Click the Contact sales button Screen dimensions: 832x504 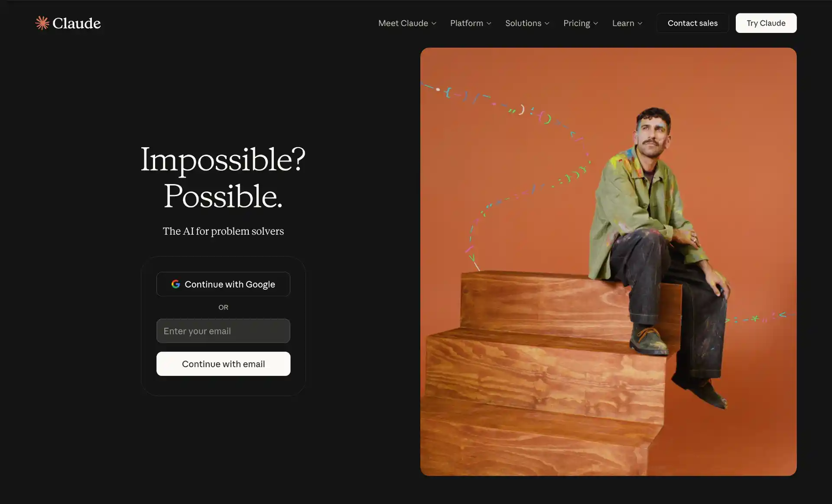692,23
